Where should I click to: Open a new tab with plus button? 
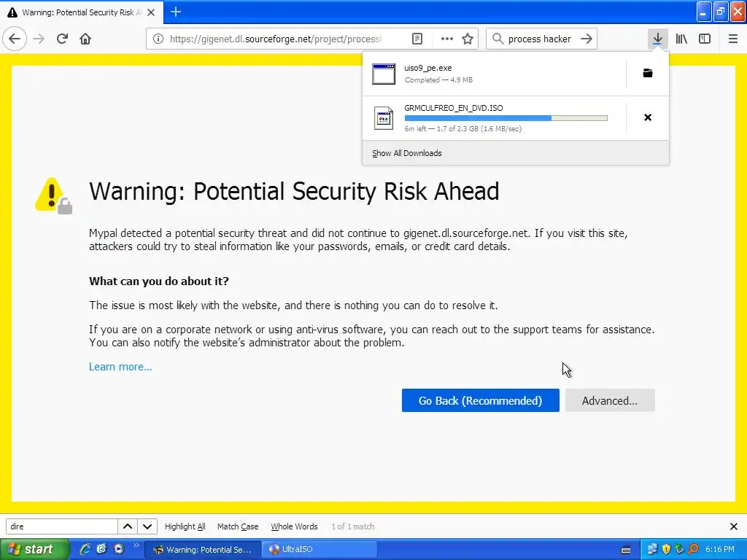point(176,12)
